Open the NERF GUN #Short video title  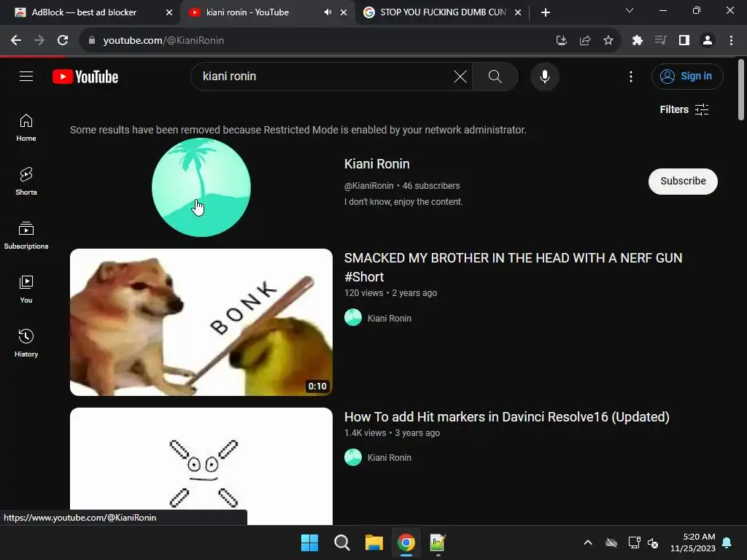click(513, 267)
